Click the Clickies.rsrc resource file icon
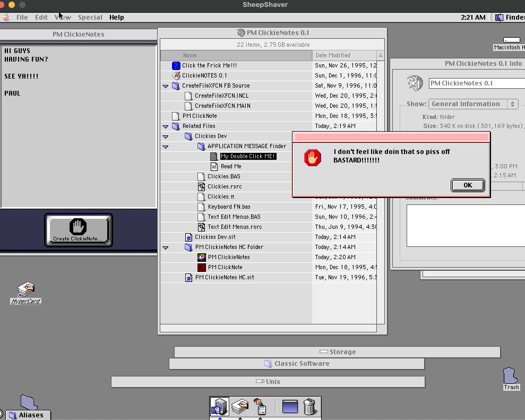The width and height of the screenshot is (525, 420). point(201,186)
